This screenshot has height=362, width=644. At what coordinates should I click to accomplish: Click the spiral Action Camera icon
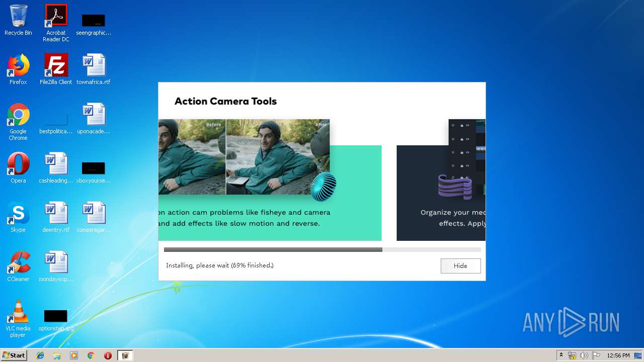[x=323, y=187]
